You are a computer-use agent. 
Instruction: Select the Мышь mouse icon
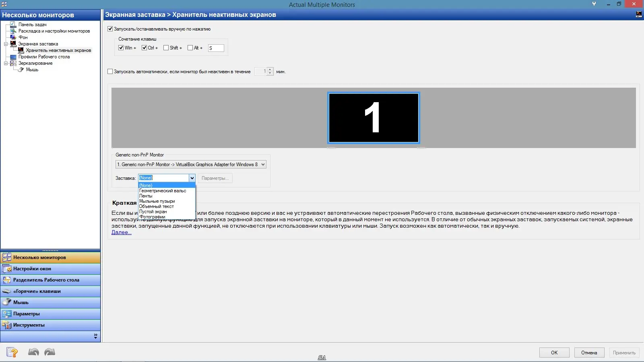pyautogui.click(x=20, y=69)
